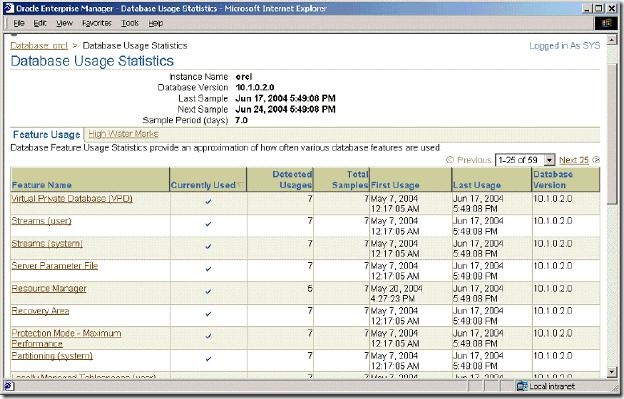Click the checkmark in the Resource Manager row
The width and height of the screenshot is (624, 399).
point(208,292)
